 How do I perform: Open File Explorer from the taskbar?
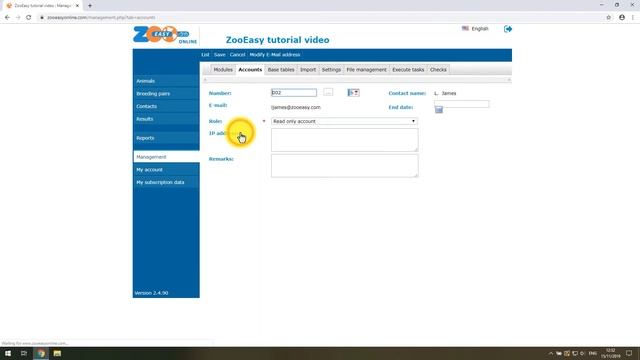(57, 353)
